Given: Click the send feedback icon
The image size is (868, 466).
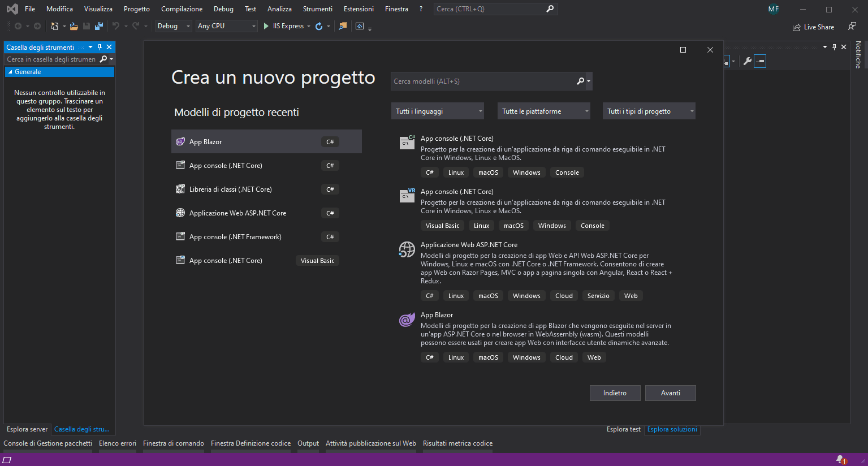Looking at the screenshot, I should pyautogui.click(x=852, y=27).
